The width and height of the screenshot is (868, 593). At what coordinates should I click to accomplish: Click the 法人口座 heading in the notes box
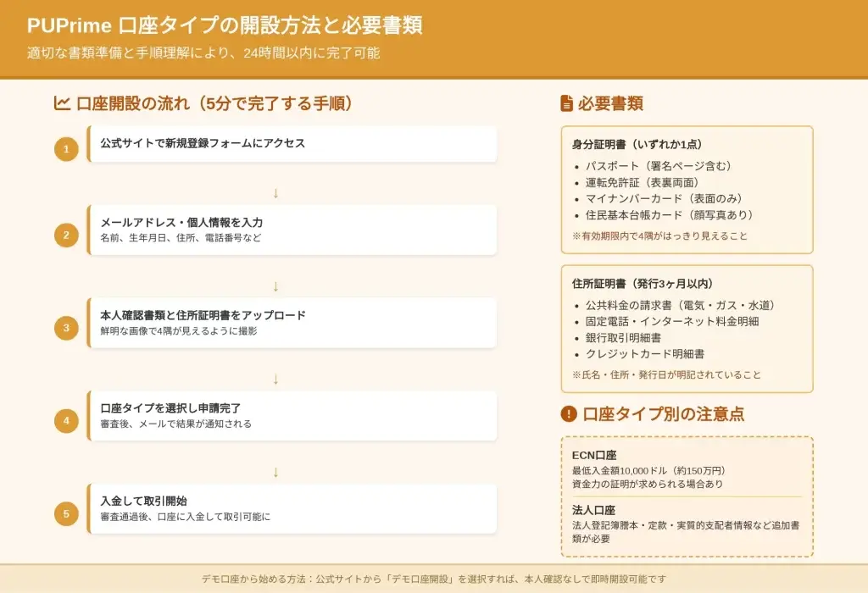(x=593, y=510)
